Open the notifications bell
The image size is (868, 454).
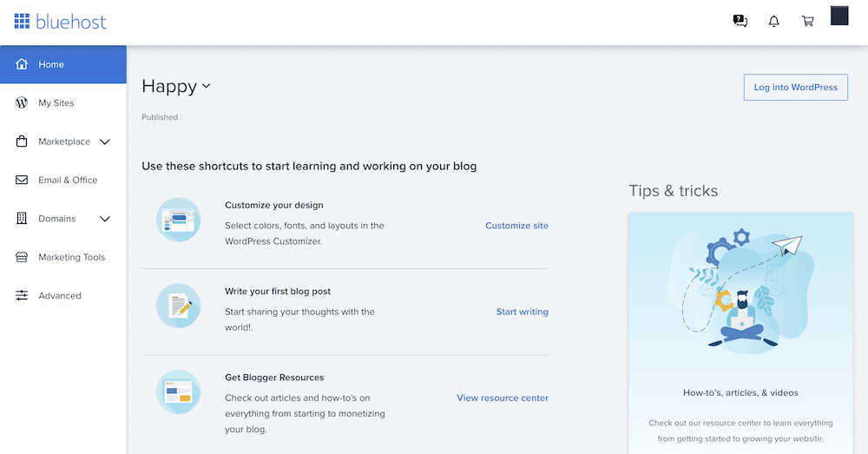(774, 21)
